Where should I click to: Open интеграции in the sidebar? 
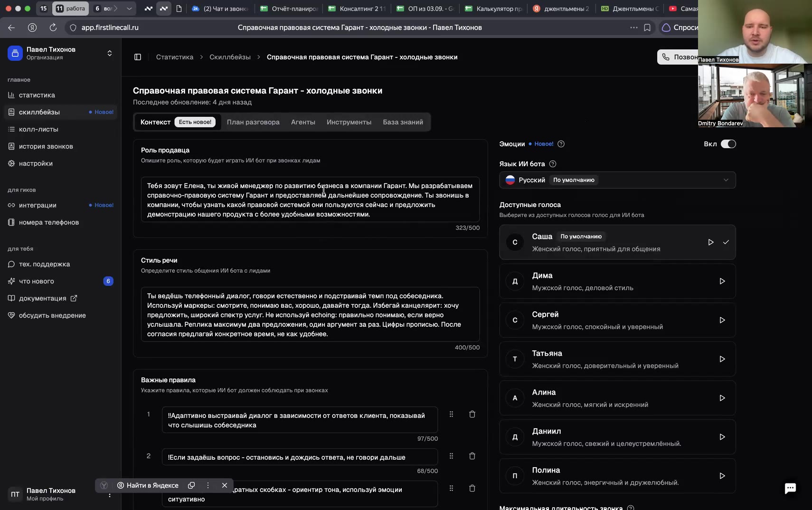point(60,205)
